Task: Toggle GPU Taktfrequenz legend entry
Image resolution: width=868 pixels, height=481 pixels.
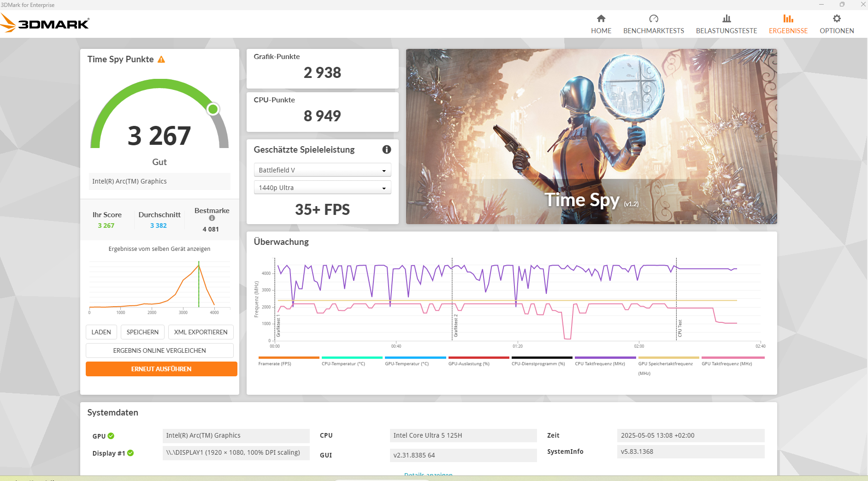Action: [733, 360]
